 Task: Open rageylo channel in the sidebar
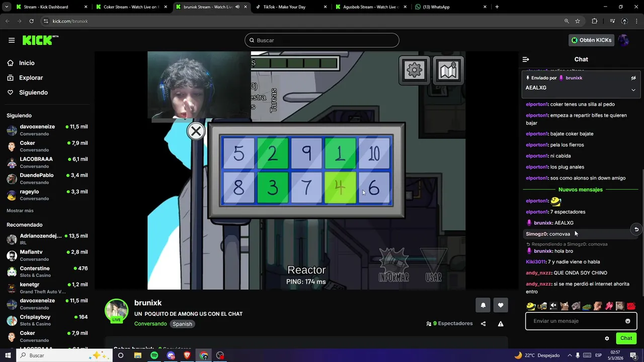[x=47, y=195]
